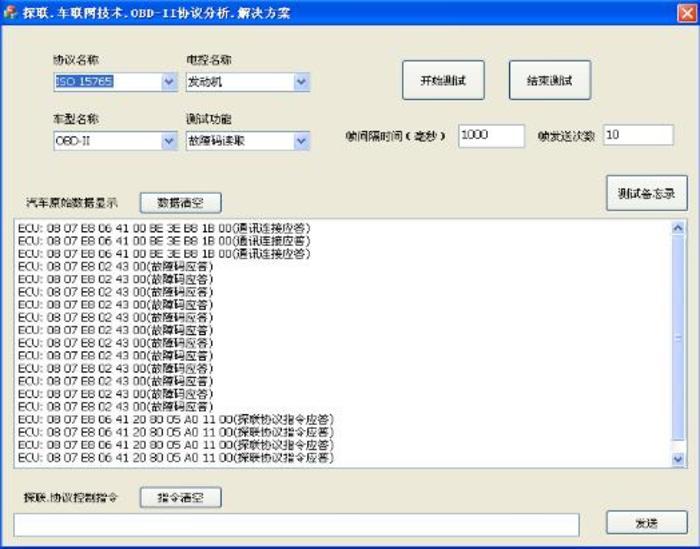The image size is (700, 549).
Task: Stop testing with 结束测试 button
Action: 550,80
